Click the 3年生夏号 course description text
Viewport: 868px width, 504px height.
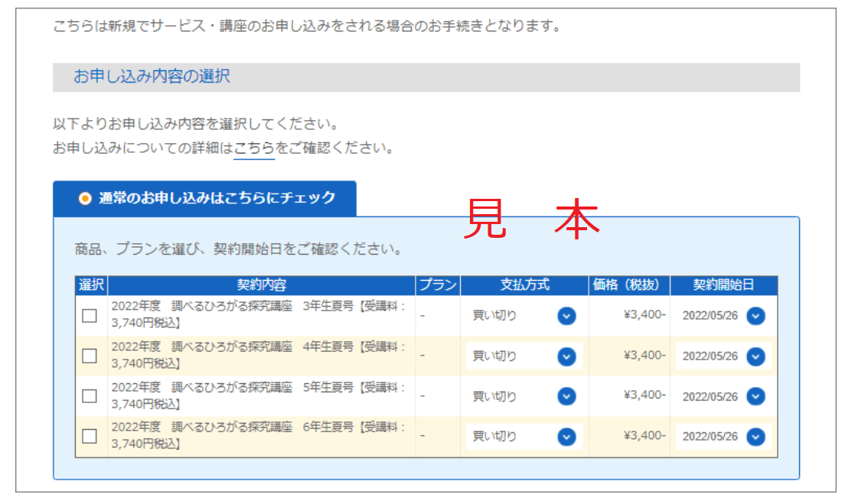point(259,315)
